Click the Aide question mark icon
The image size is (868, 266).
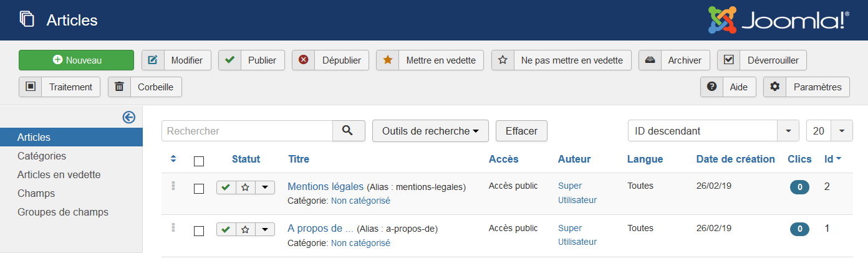pos(711,87)
